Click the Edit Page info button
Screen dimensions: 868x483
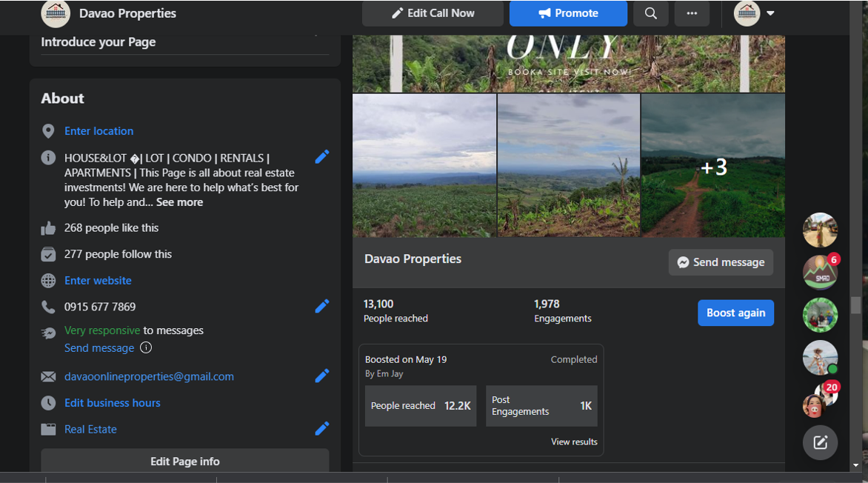pyautogui.click(x=185, y=461)
